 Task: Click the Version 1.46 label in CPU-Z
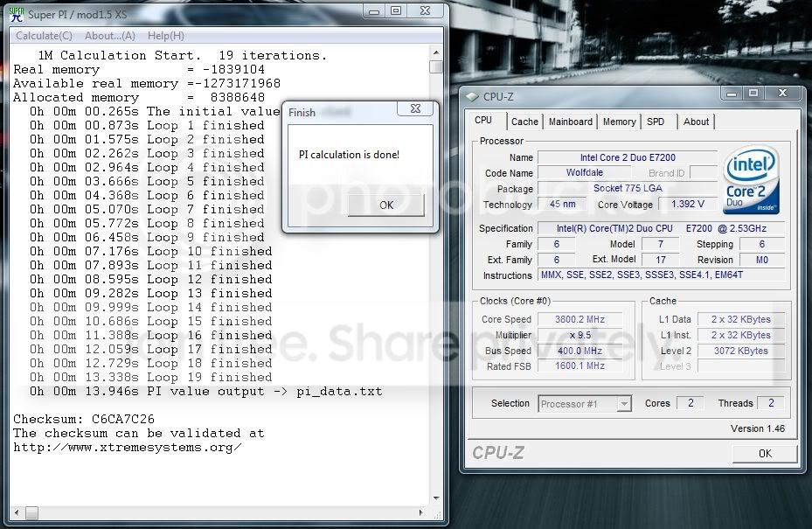point(758,428)
